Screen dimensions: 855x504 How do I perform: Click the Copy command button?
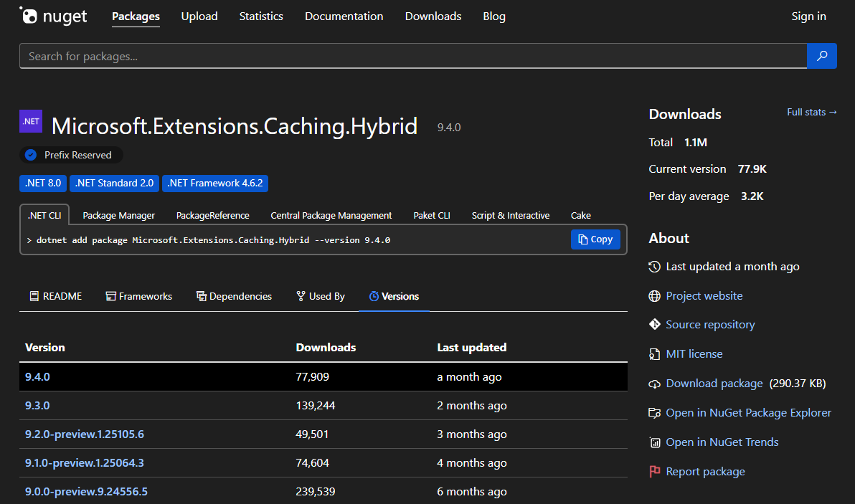pos(595,239)
